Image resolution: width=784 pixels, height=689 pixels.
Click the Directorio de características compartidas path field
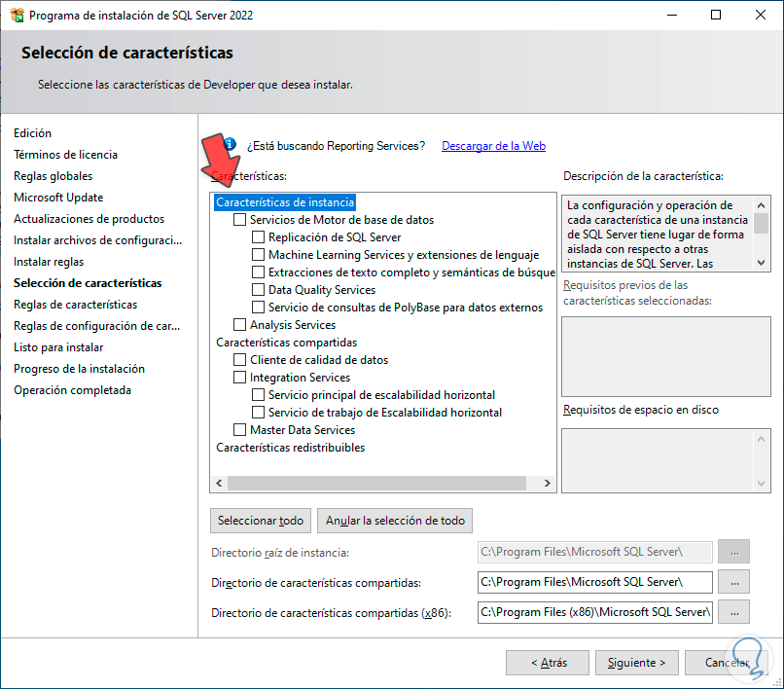pos(595,582)
